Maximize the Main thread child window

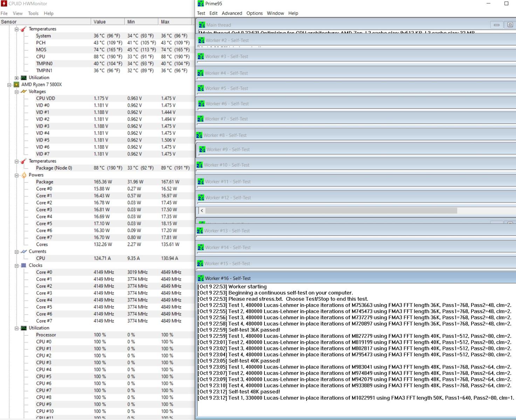pyautogui.click(x=510, y=25)
